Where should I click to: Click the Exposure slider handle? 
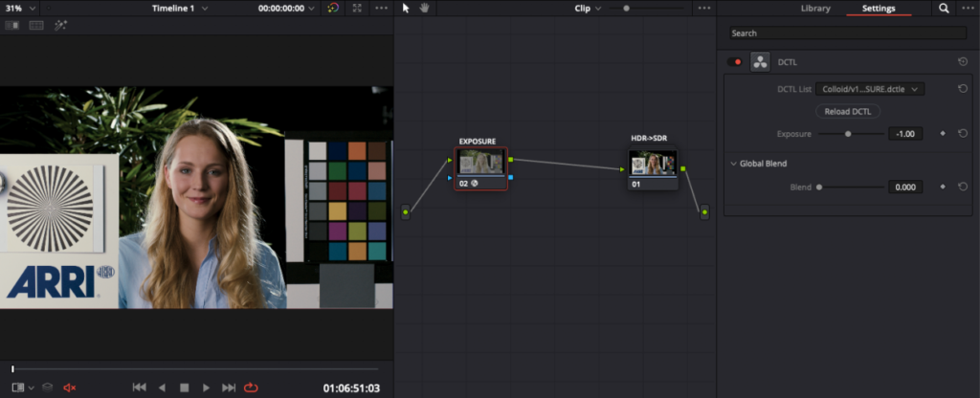[x=848, y=134]
